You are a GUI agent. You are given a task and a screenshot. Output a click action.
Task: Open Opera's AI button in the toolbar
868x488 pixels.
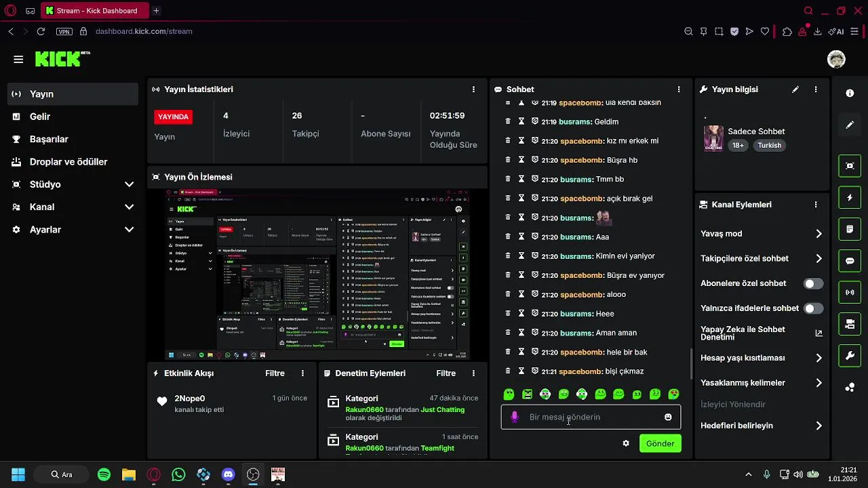point(836,31)
